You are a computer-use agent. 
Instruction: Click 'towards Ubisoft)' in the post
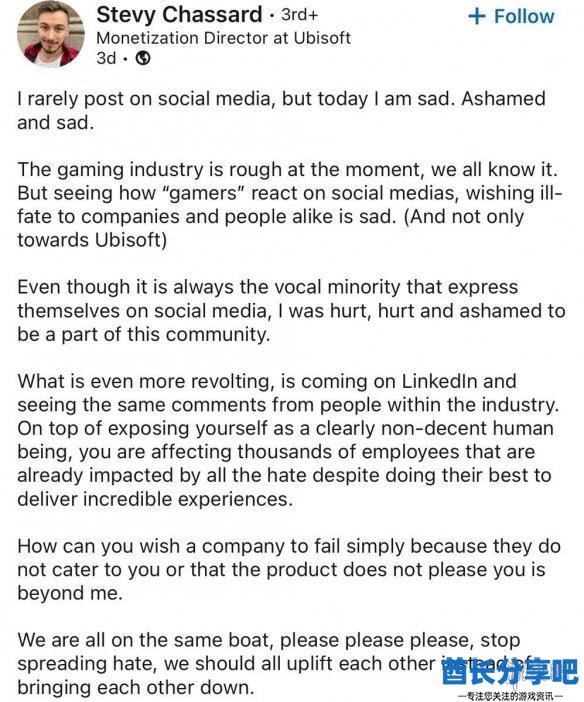point(92,240)
